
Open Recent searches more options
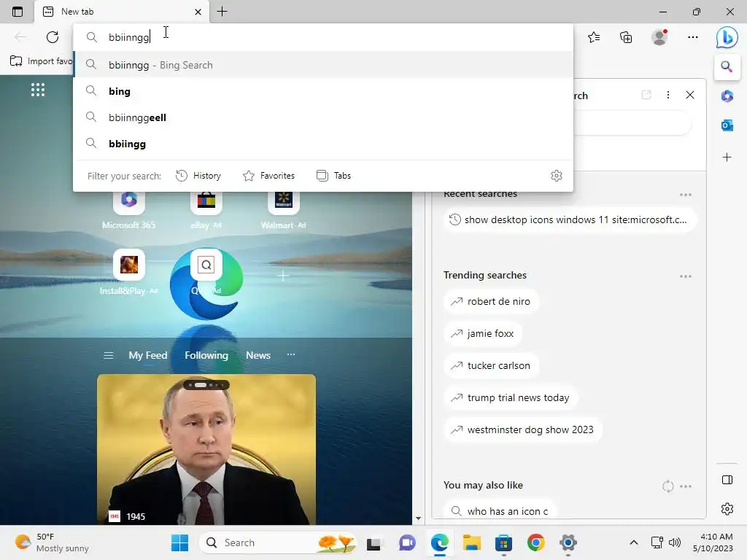click(x=686, y=194)
